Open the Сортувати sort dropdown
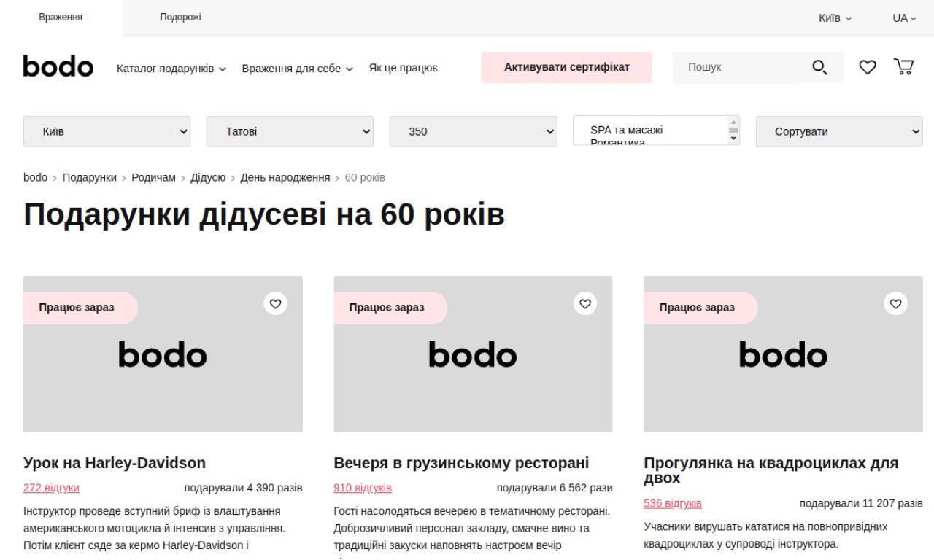 pyautogui.click(x=839, y=132)
